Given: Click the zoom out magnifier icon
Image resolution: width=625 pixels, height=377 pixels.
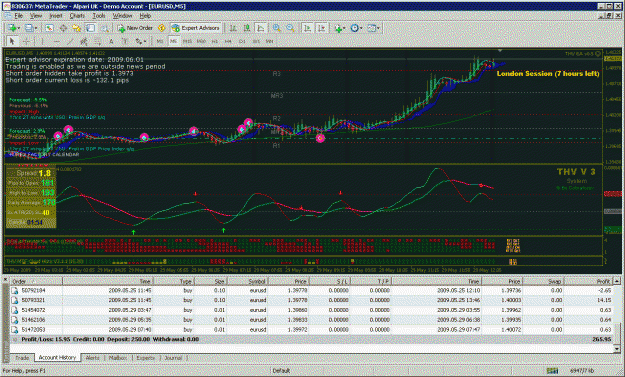Looking at the screenshot, I should pyautogui.click(x=291, y=28).
